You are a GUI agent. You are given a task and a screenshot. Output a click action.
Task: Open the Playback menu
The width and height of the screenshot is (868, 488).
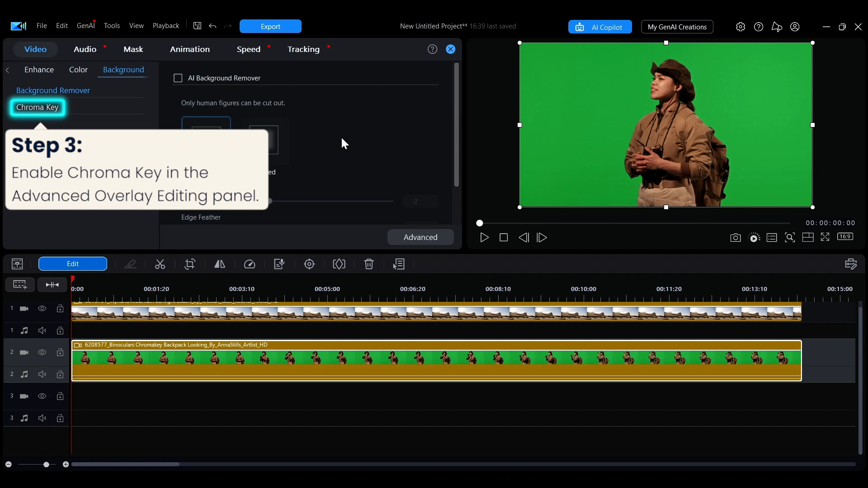click(x=166, y=26)
